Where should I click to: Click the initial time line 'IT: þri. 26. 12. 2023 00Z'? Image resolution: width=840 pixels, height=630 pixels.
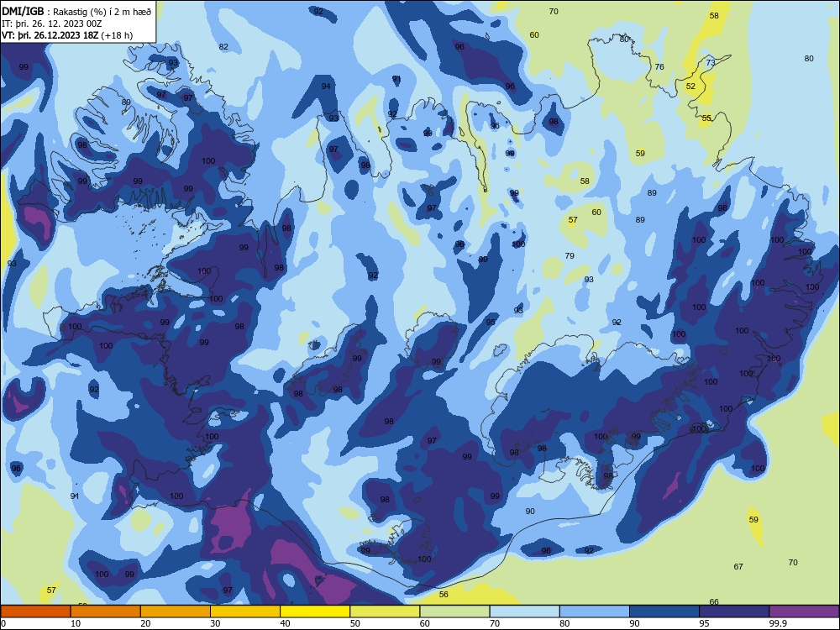pos(52,24)
